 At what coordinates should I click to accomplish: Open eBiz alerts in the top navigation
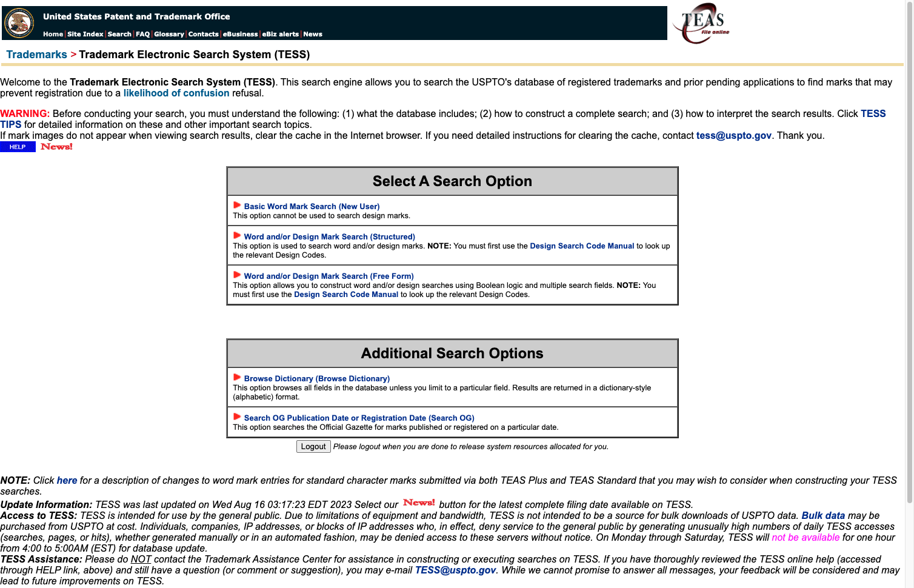280,35
